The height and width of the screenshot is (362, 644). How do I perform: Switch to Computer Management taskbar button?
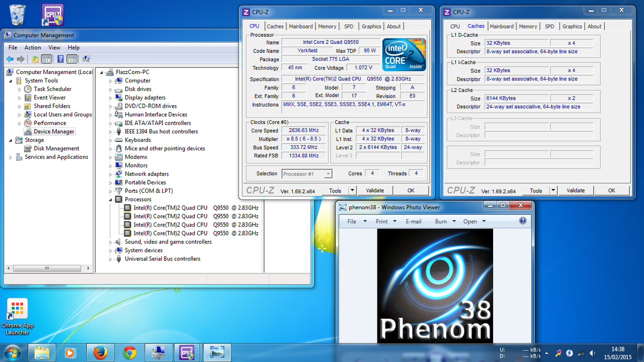point(158,353)
